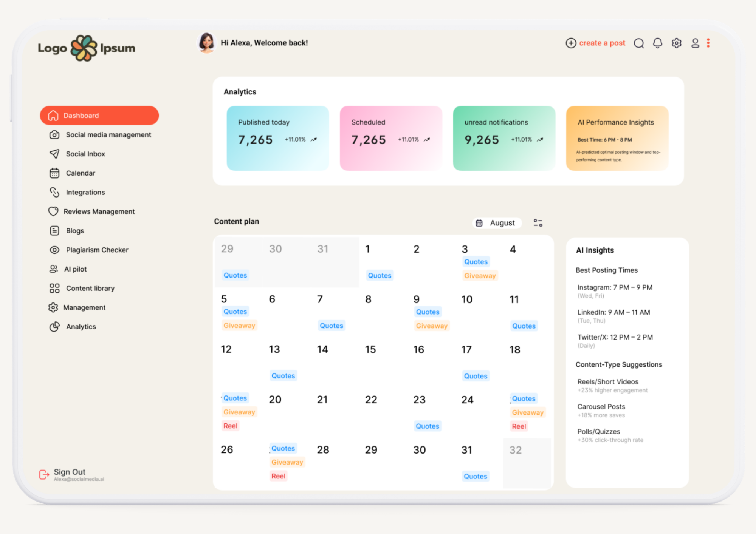Open the user profile account icon
The width and height of the screenshot is (756, 534).
[696, 43]
